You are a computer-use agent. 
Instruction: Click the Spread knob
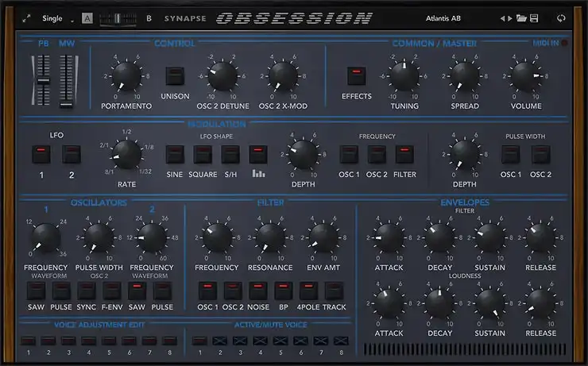coord(465,76)
